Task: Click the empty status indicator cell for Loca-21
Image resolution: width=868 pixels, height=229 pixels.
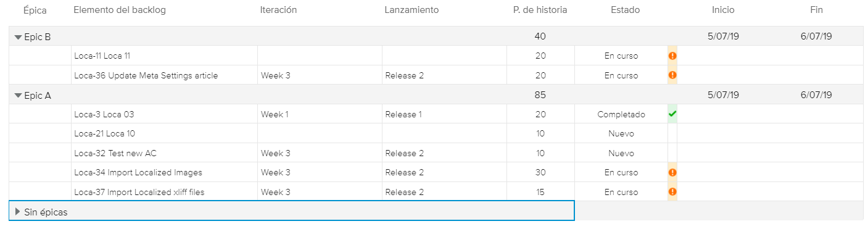Action: 672,133
